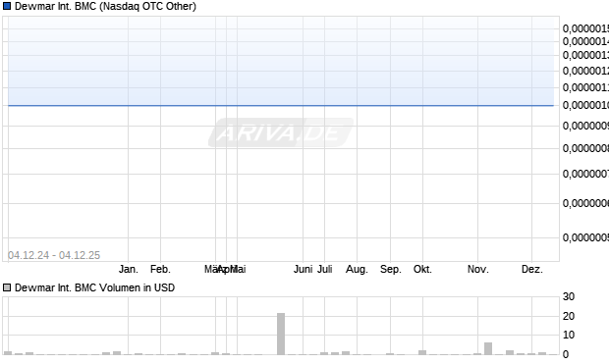Click the Aug. axis label
Viewport: 609px width, 364px height.
click(x=357, y=269)
